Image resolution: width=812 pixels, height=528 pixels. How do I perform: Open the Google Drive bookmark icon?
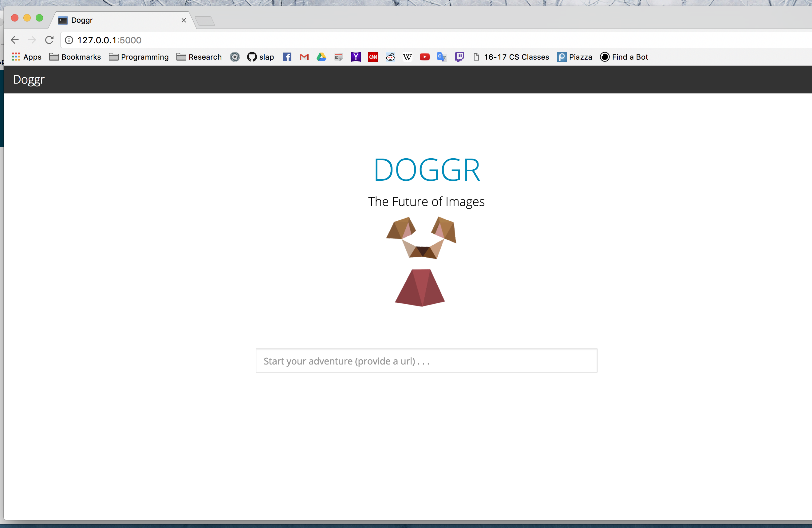321,57
